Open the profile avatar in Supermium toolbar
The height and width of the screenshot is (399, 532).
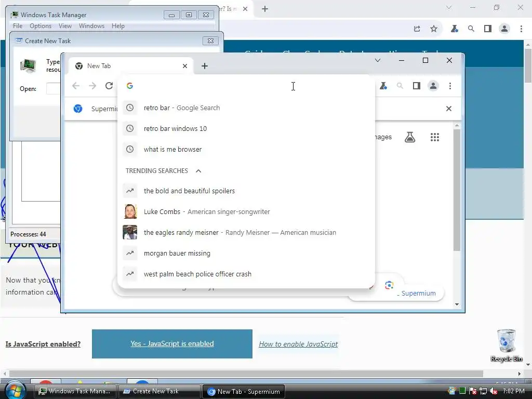coord(433,86)
